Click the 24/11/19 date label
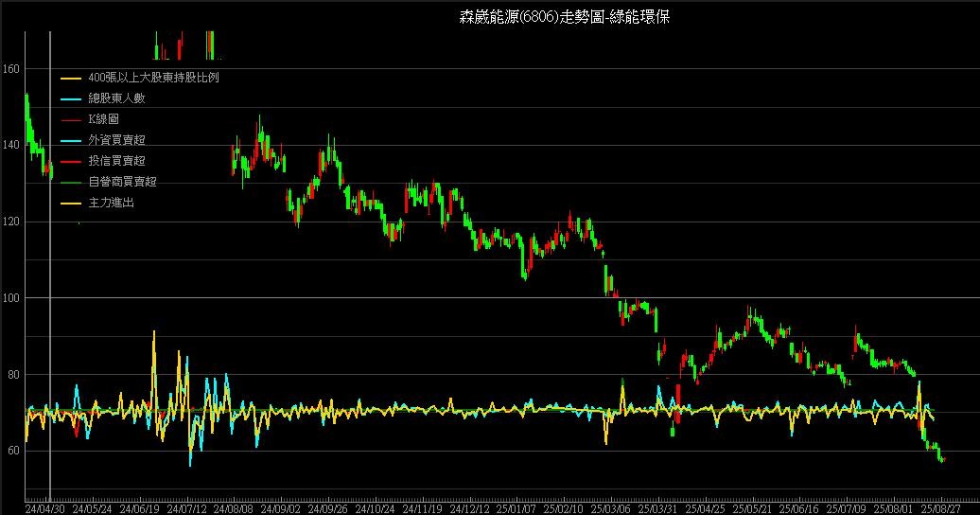Viewport: 980px width, 515px height. pos(422,508)
